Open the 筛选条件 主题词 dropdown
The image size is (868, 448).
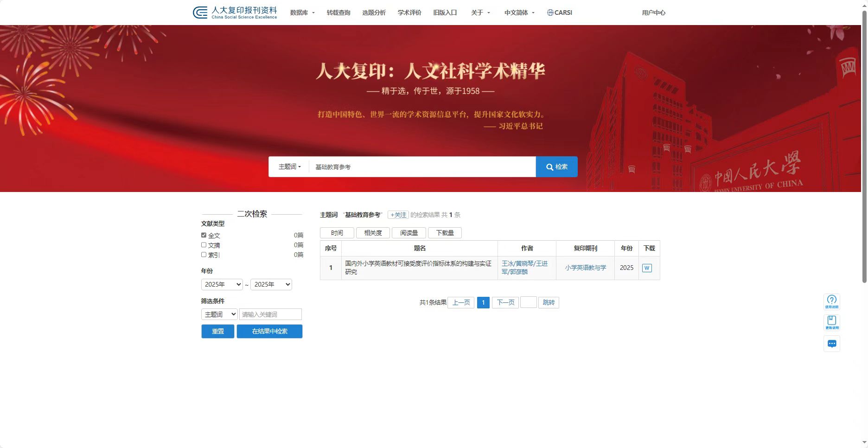pyautogui.click(x=219, y=314)
